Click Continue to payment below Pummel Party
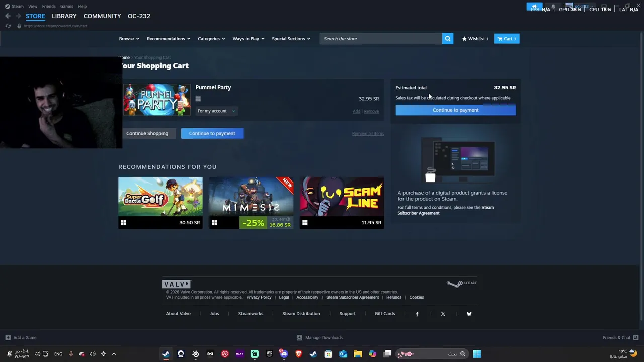Screen dimensions: 644x362 coord(212,133)
